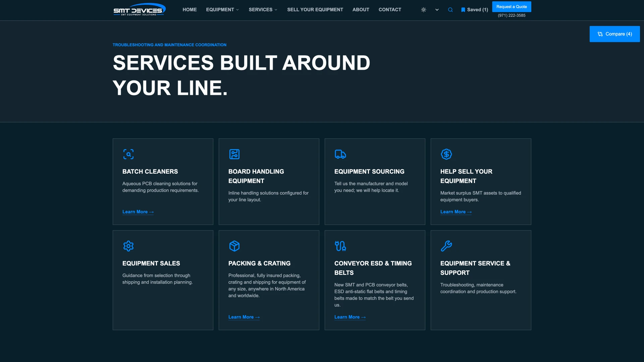Expand the Equipment menu dropdown

click(222, 10)
